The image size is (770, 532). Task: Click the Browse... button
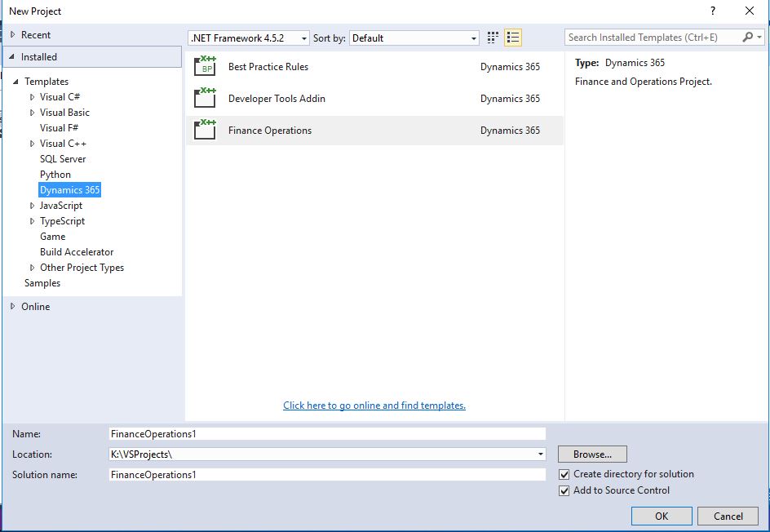(592, 454)
